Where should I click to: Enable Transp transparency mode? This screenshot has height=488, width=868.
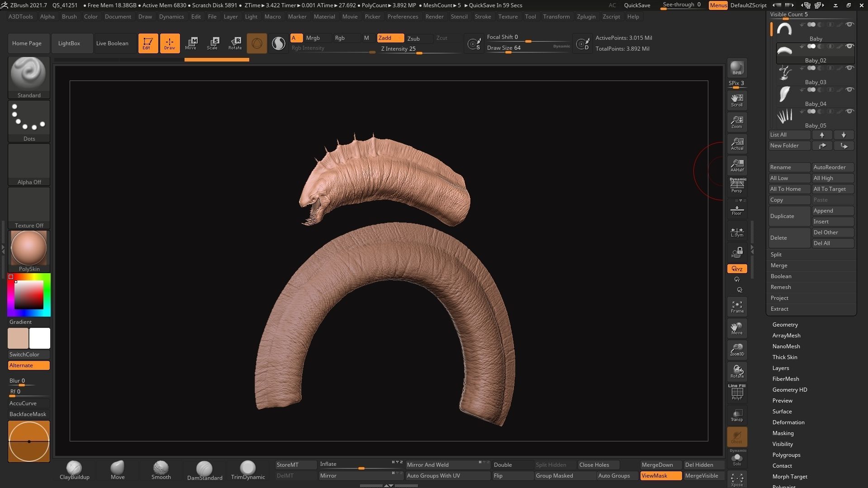(x=737, y=415)
